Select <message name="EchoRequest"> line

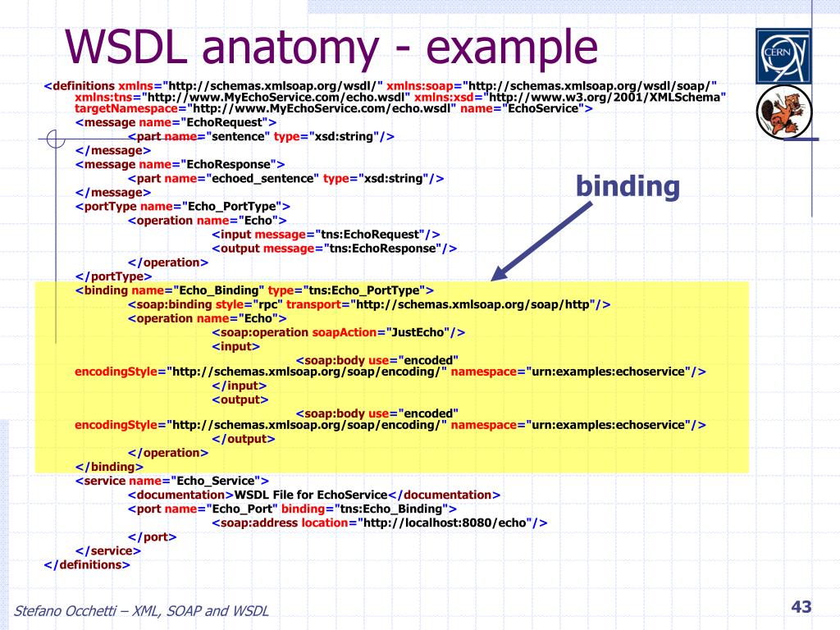(x=176, y=123)
